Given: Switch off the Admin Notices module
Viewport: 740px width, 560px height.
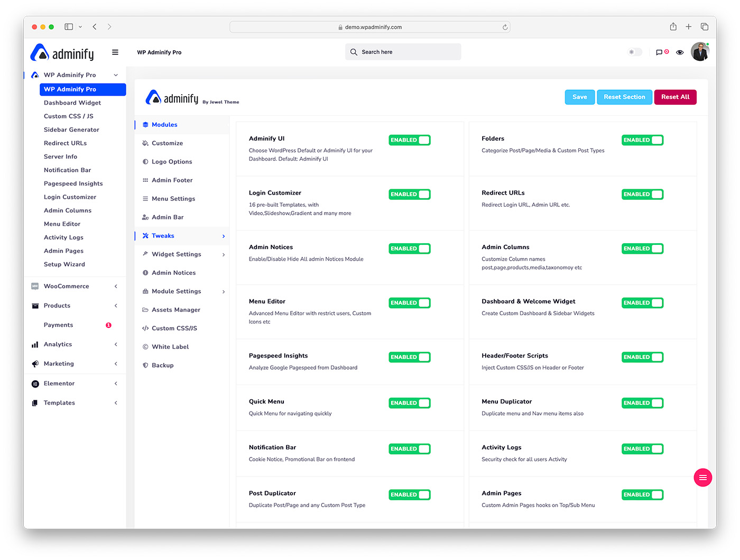Looking at the screenshot, I should [x=410, y=249].
